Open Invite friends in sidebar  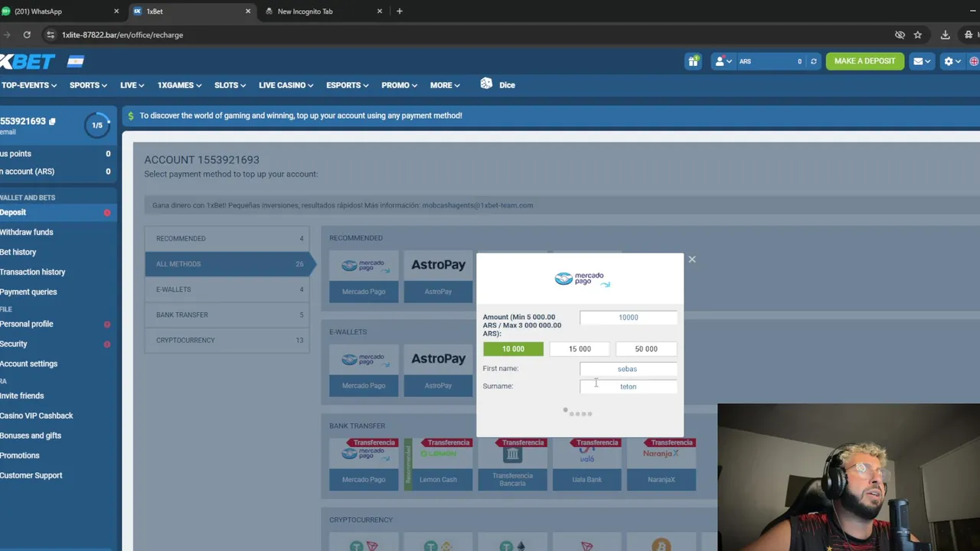pos(57,396)
